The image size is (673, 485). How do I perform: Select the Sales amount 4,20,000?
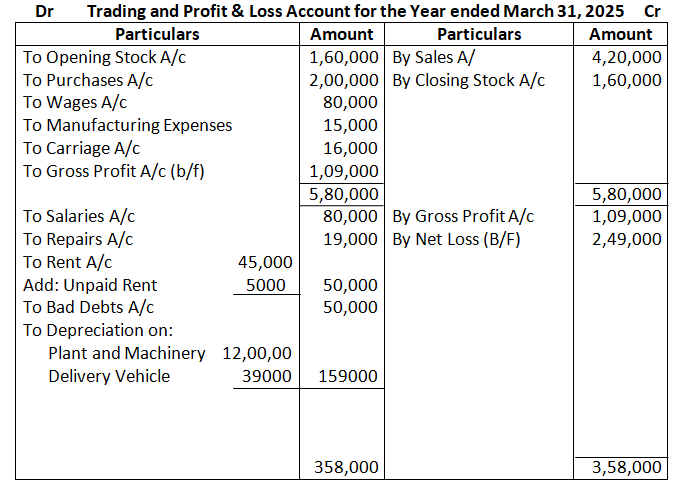tap(626, 57)
